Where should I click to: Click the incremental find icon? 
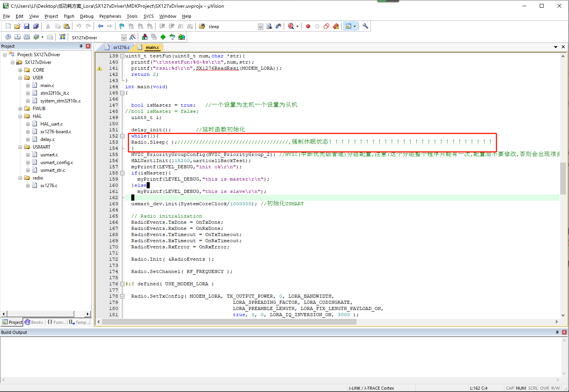pos(278,26)
